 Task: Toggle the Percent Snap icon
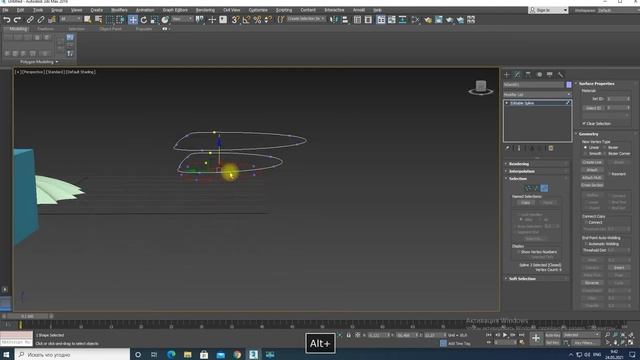pos(257,20)
